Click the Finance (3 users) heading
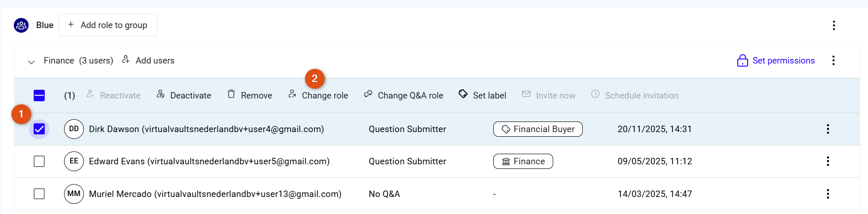 (78, 61)
